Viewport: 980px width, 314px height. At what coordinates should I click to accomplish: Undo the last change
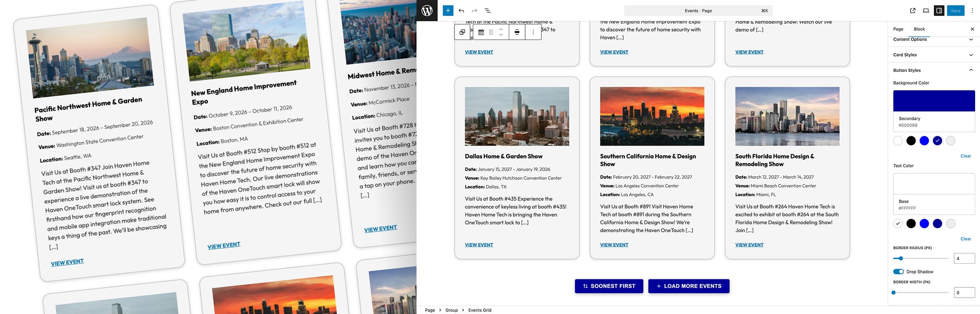click(461, 11)
